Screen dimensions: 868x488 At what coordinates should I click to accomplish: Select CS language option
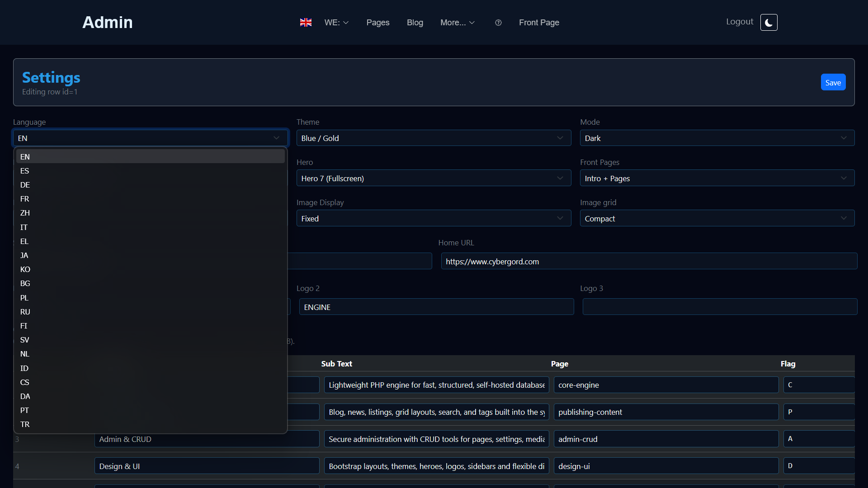(151, 382)
